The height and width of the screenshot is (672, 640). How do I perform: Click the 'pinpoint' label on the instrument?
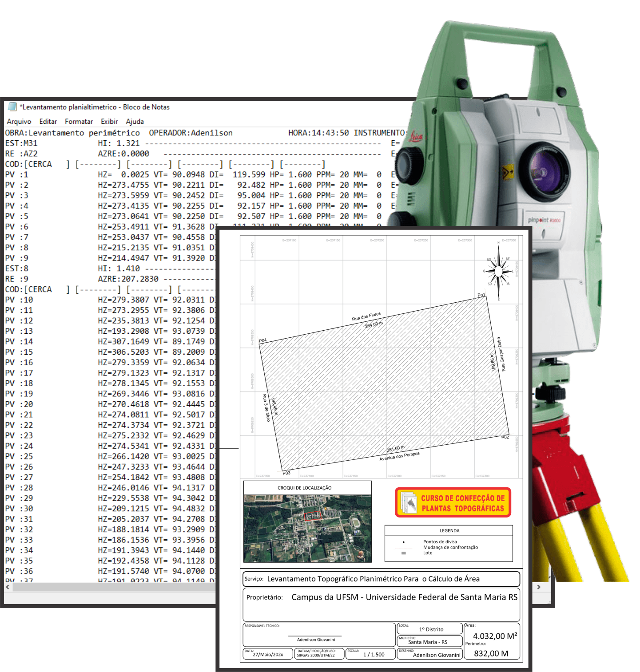(544, 220)
